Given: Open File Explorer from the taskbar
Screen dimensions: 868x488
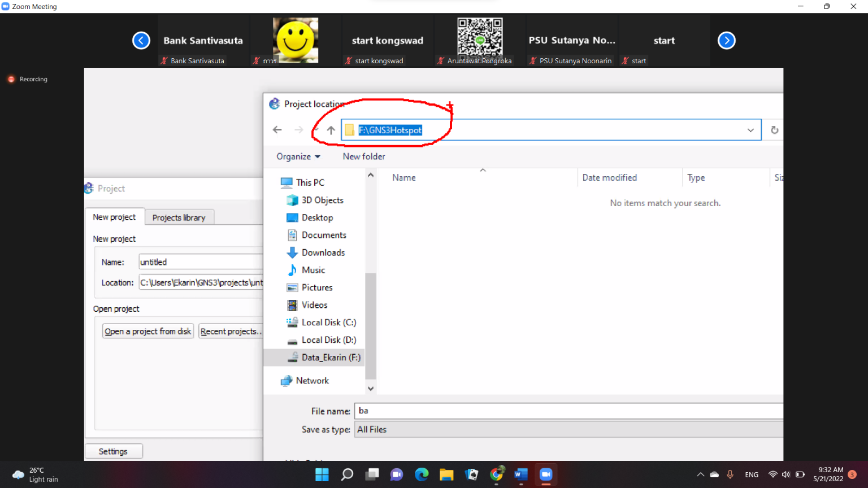Looking at the screenshot, I should pos(446,474).
